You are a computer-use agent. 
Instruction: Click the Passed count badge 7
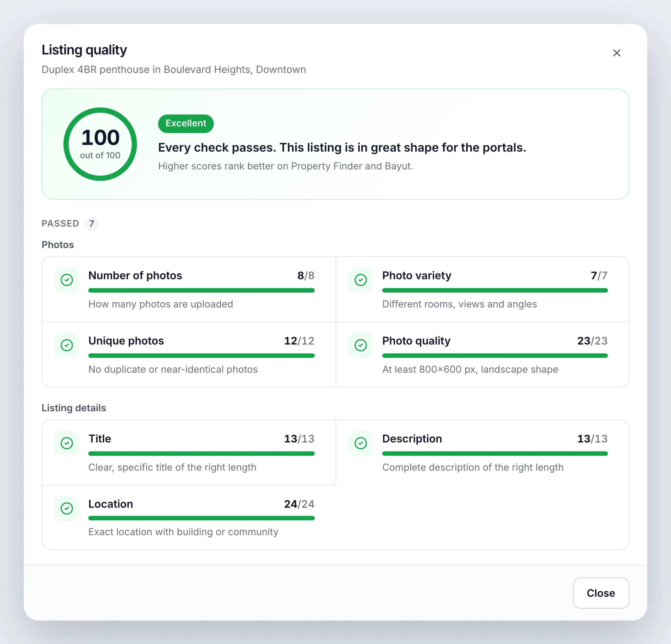click(x=91, y=224)
